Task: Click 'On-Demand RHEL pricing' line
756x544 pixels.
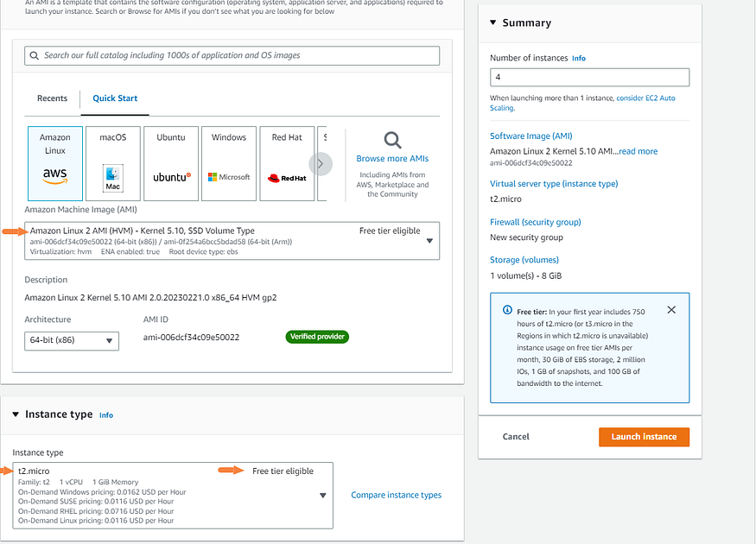Action: point(95,511)
